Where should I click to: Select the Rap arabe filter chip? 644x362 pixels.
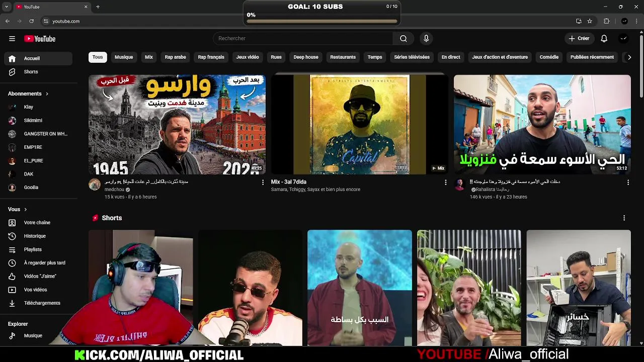point(175,57)
